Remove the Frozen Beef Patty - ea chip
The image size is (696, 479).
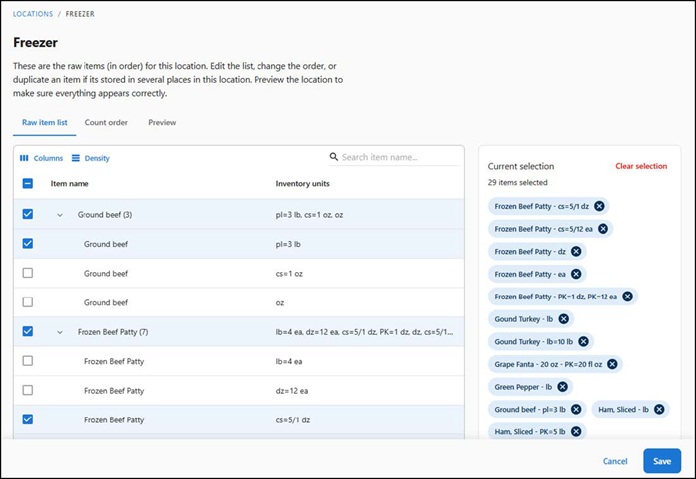pos(576,274)
